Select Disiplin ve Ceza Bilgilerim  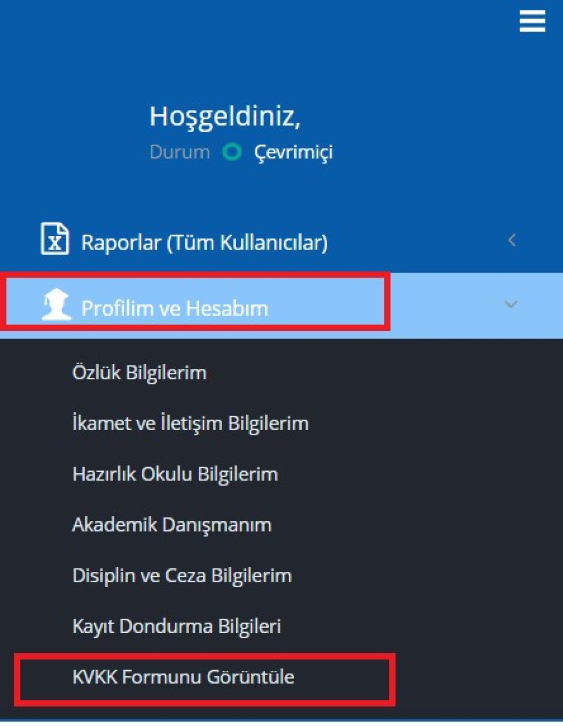point(182,575)
